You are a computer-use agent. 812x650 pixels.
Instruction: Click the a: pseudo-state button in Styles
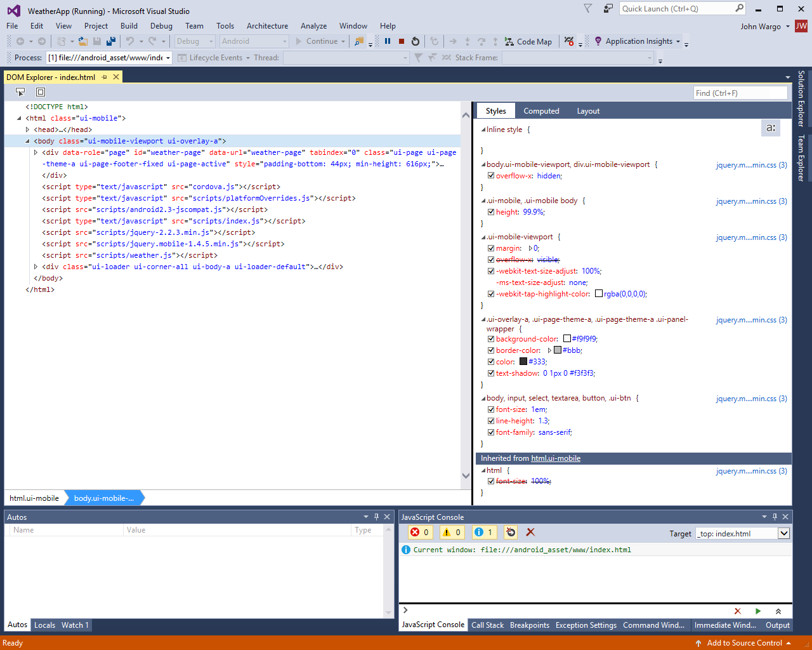771,128
